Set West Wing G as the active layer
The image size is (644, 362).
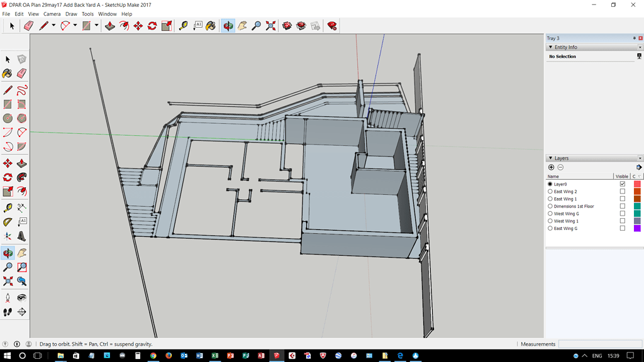(x=550, y=214)
